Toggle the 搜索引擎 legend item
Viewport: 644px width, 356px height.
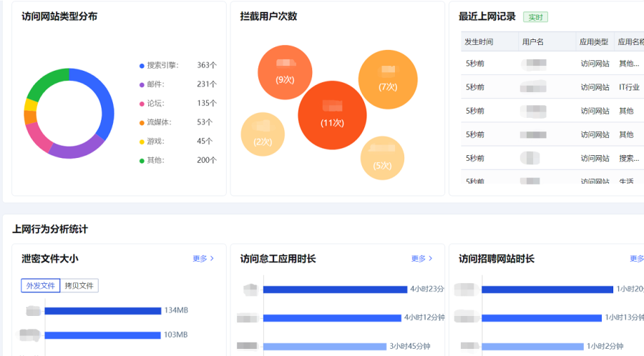pos(158,65)
